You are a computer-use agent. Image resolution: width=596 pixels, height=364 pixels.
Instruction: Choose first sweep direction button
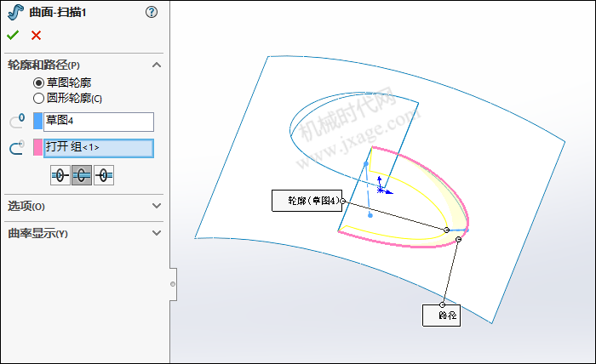coord(60,175)
